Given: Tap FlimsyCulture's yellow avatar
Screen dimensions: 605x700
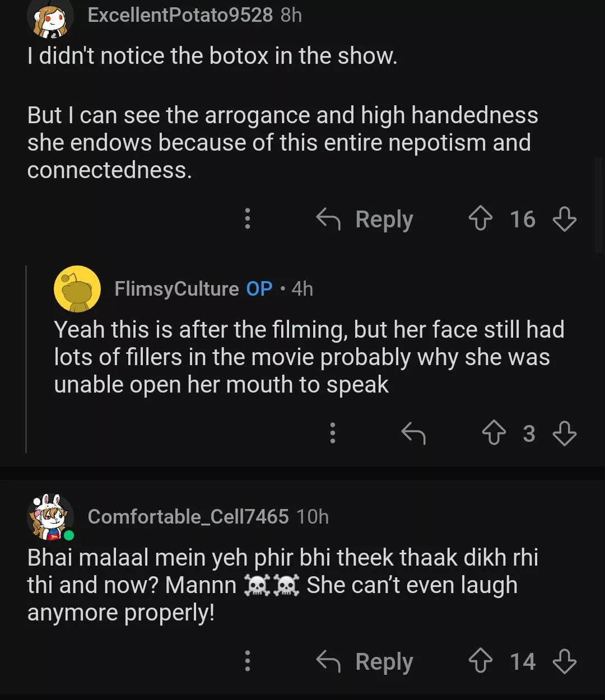Looking at the screenshot, I should pos(77,289).
